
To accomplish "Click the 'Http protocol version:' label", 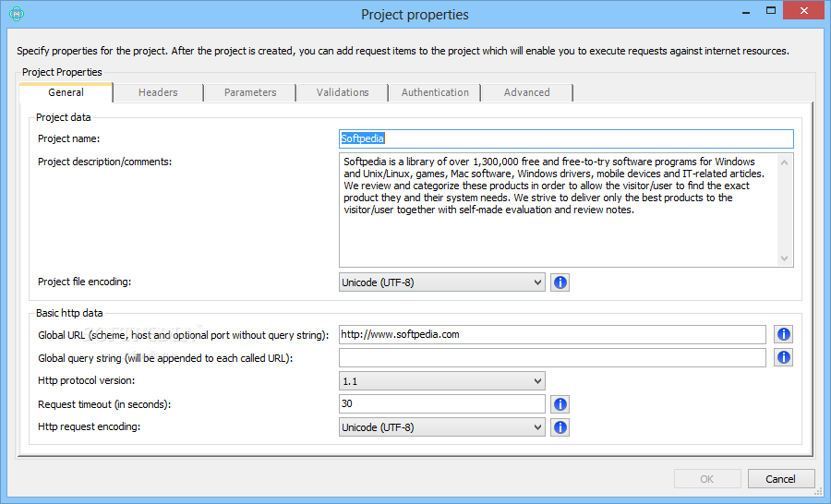I will point(87,380).
